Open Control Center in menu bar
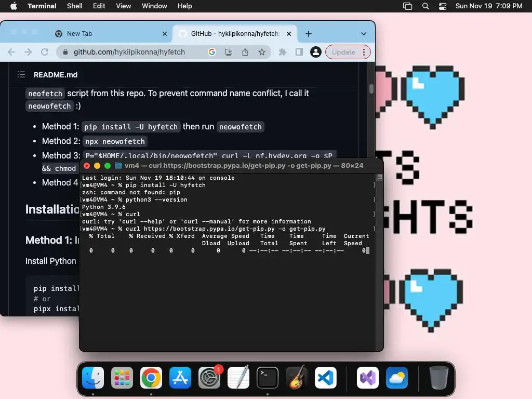 pyautogui.click(x=443, y=6)
